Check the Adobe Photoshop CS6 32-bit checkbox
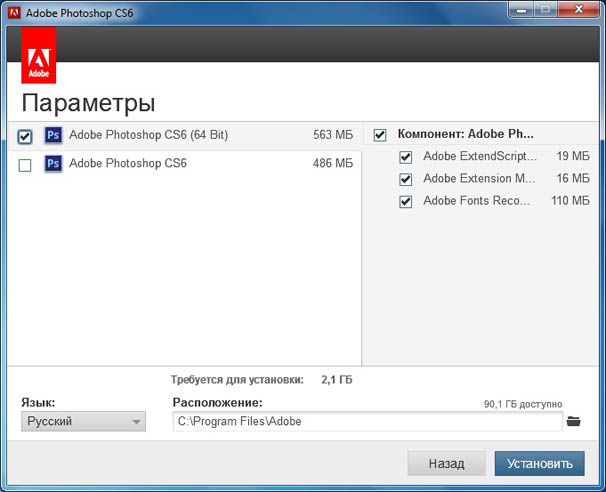Viewport: 606px width, 492px height. 25,165
